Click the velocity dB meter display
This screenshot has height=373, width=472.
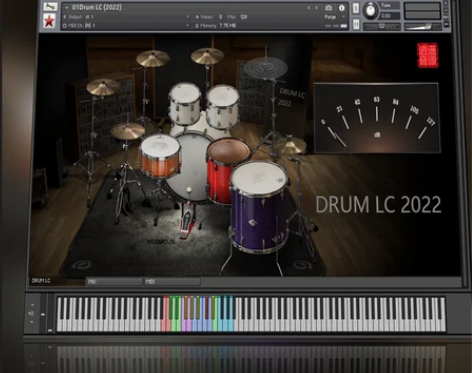(x=377, y=118)
